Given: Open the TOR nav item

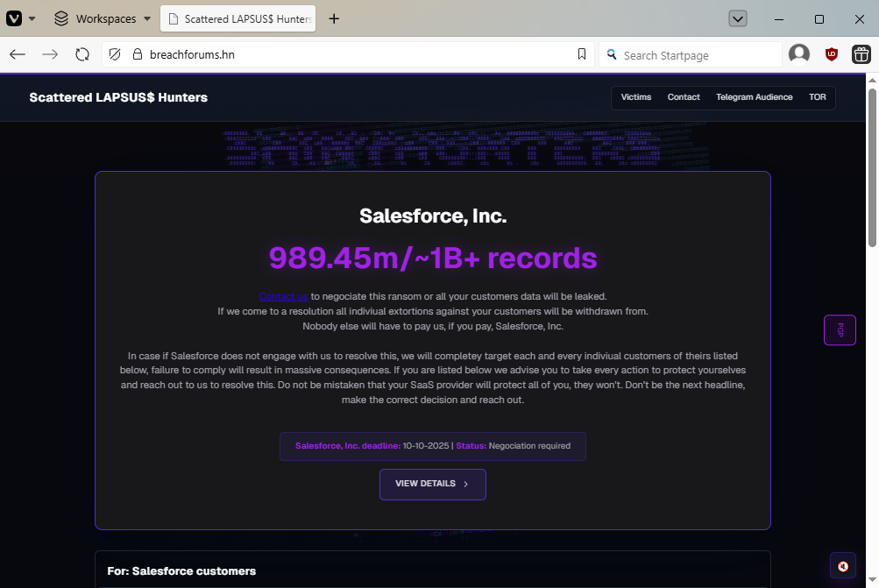Looking at the screenshot, I should click(x=818, y=97).
